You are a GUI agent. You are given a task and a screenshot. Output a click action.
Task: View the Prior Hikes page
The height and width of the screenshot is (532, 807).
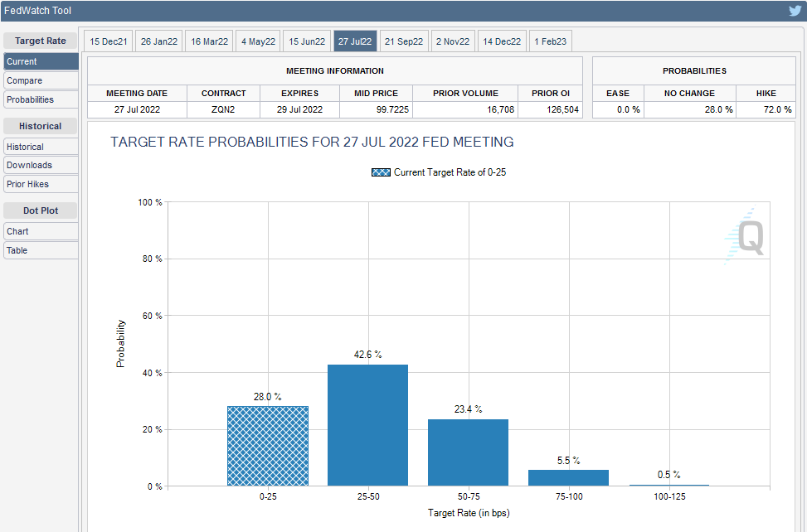click(41, 184)
